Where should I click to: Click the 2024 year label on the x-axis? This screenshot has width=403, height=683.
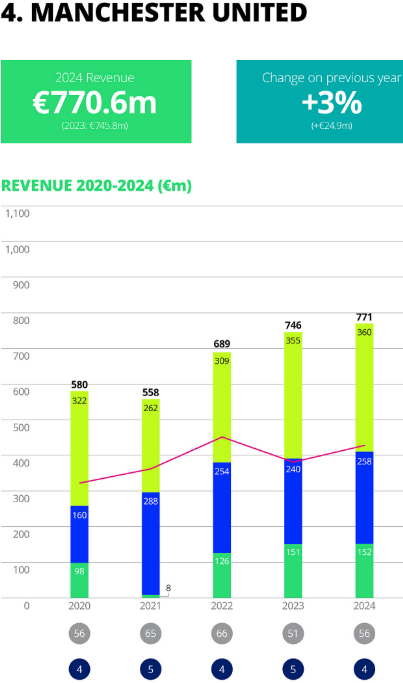(364, 606)
